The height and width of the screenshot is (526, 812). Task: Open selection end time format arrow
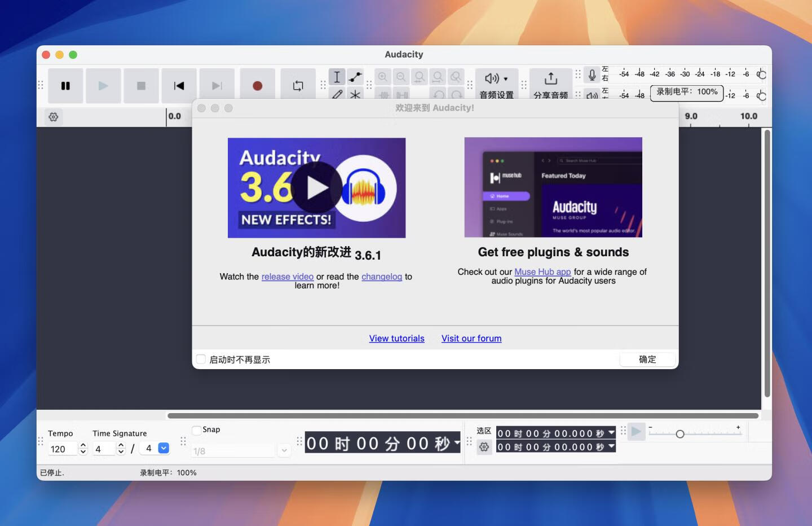pos(611,446)
